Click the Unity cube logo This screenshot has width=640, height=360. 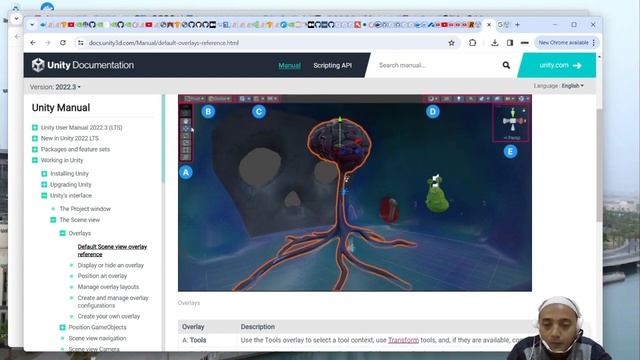pyautogui.click(x=38, y=65)
